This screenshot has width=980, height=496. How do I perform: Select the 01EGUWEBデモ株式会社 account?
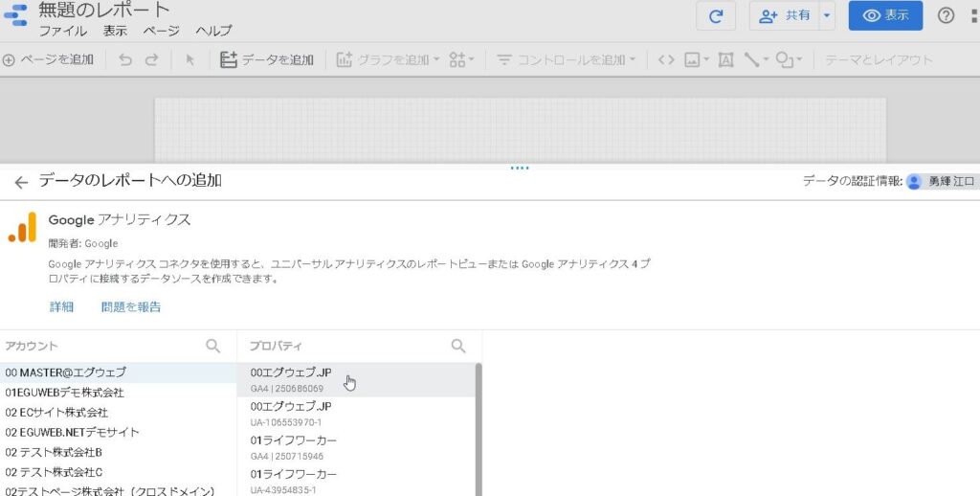click(x=65, y=393)
